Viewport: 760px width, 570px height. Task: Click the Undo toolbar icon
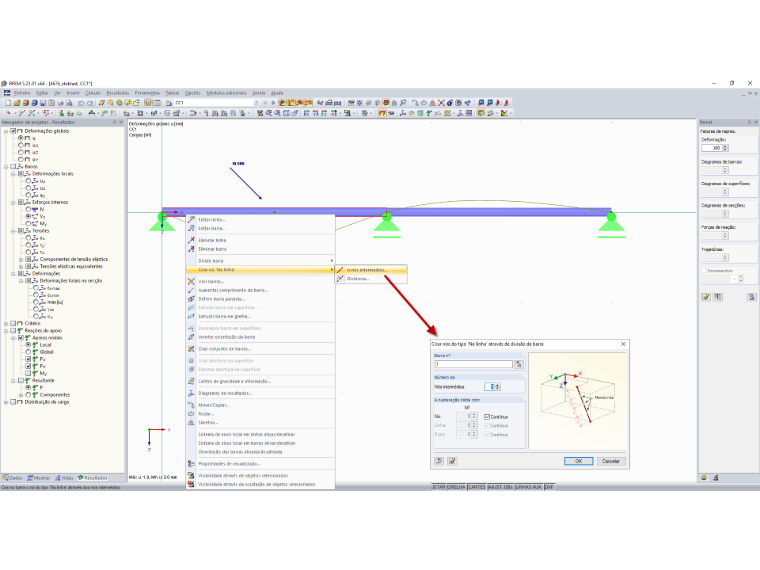[81, 103]
